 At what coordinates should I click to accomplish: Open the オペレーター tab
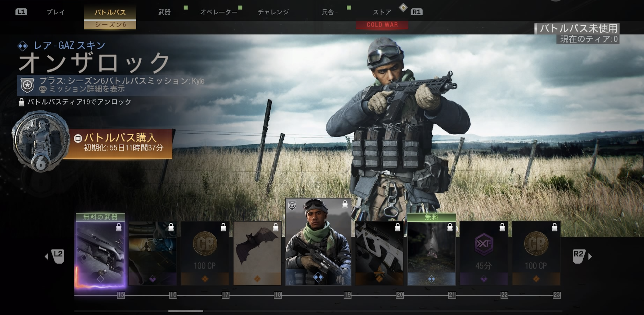pyautogui.click(x=219, y=12)
